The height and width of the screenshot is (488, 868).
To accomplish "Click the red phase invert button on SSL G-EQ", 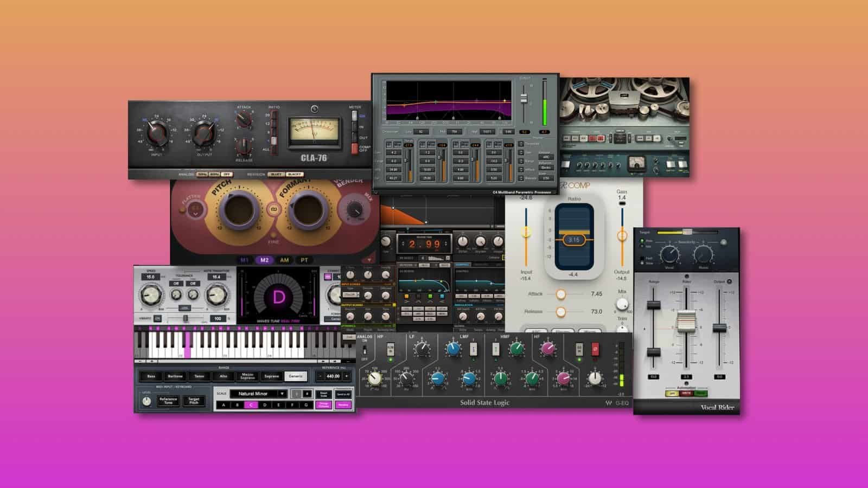I will [x=595, y=349].
